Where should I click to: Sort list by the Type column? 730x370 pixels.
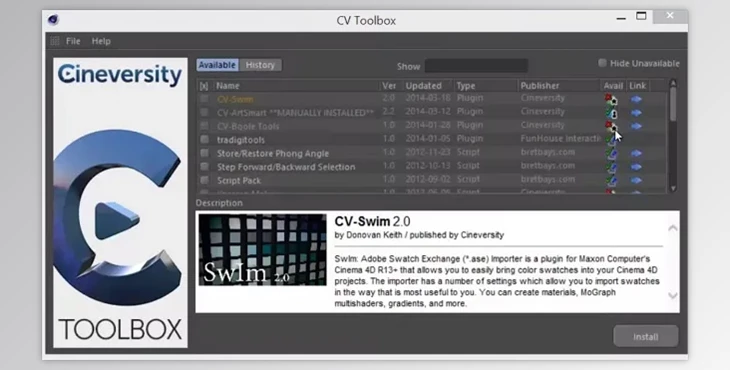(x=486, y=86)
